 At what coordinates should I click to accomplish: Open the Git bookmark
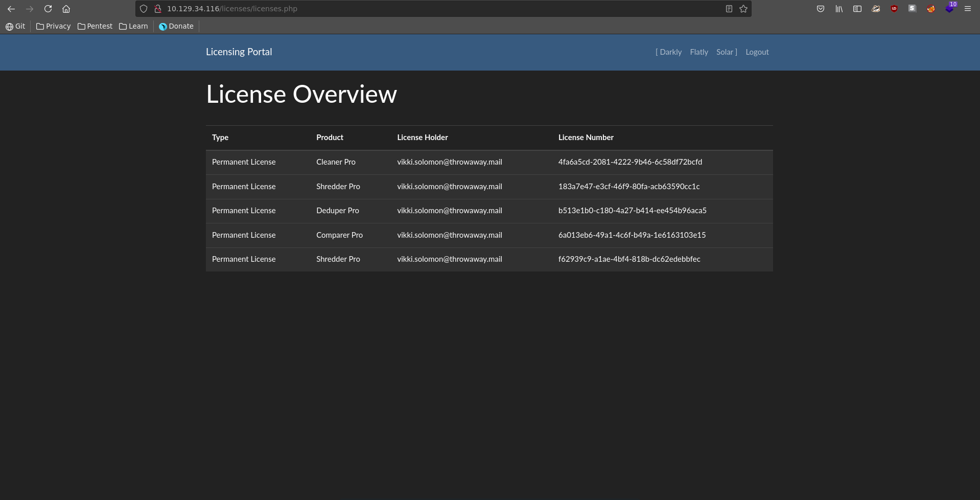click(x=15, y=26)
